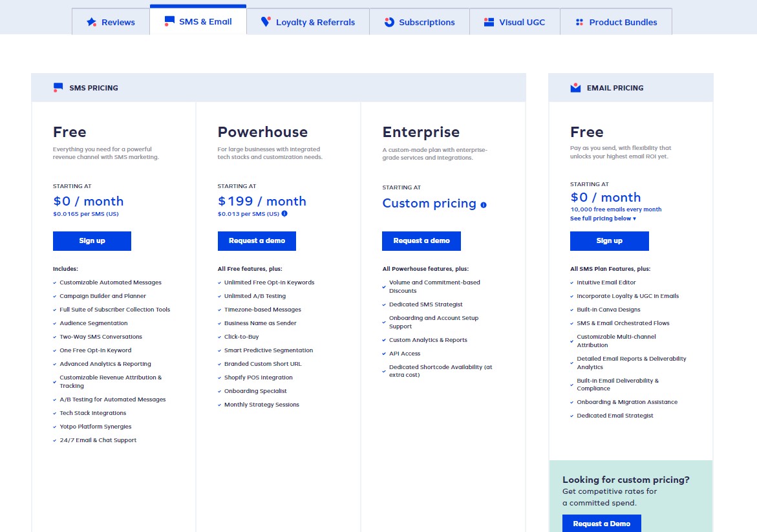Click Business Name as Sender feature
Viewport: 757px width, 532px height.
coord(261,323)
